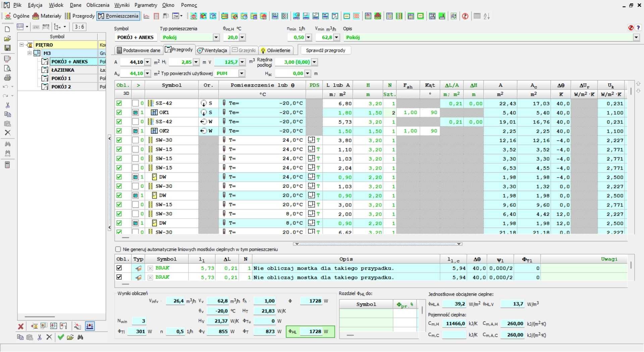Viewport: 644px width, 352px height.
Task: Uncheck the OK2 row calculation checkbox
Action: [119, 131]
